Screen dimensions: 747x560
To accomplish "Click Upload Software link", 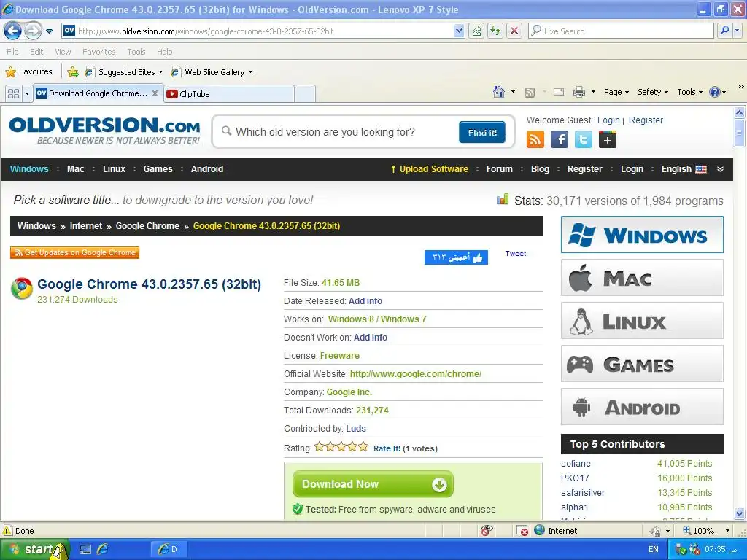I will point(429,169).
